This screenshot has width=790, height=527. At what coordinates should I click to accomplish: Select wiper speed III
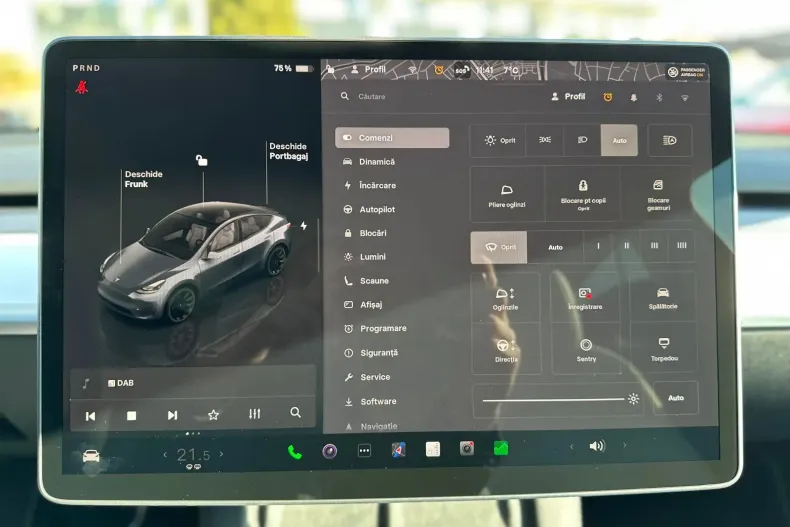[x=654, y=246]
